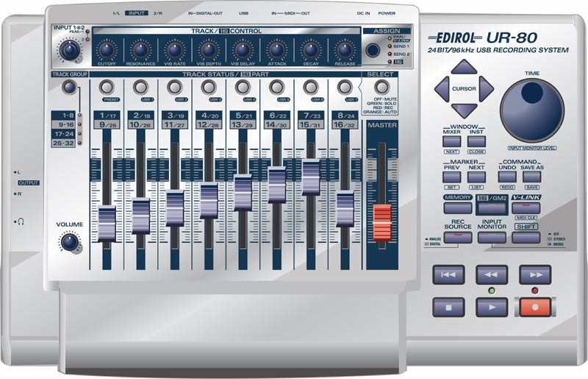Click the channel 6/22 fader cap
This screenshot has width=588, height=379.
tap(277, 185)
